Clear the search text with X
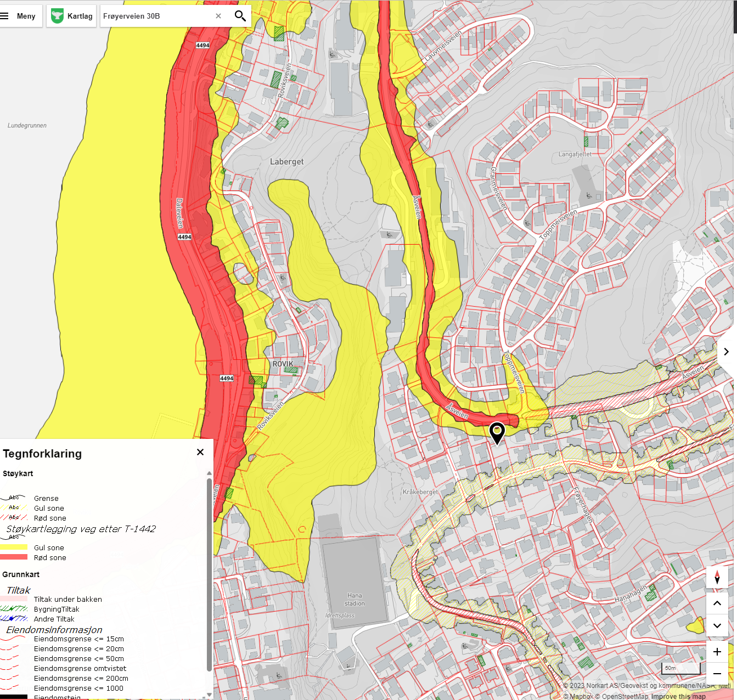This screenshot has height=700, width=737. pos(218,16)
